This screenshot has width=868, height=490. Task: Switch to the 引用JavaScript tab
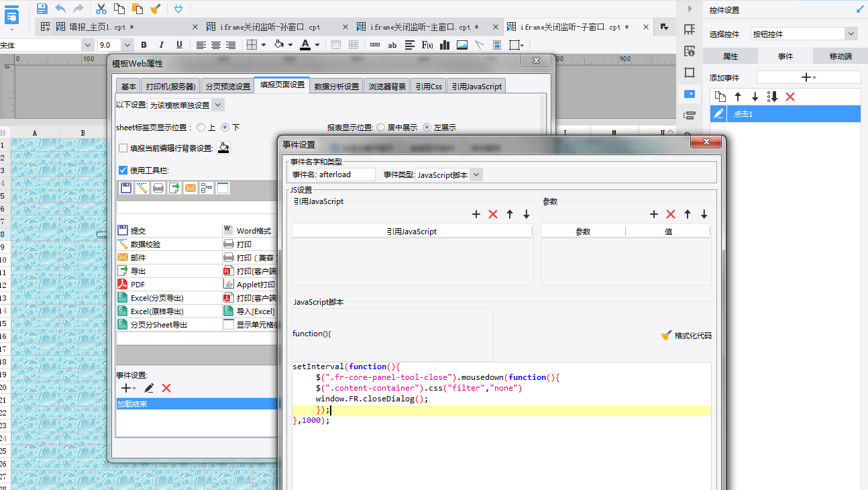pos(476,86)
